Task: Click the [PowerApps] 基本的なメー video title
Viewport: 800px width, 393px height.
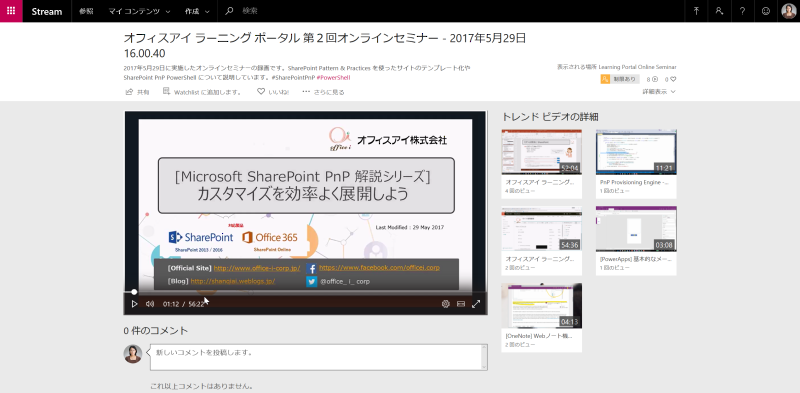Action: [x=636, y=259]
